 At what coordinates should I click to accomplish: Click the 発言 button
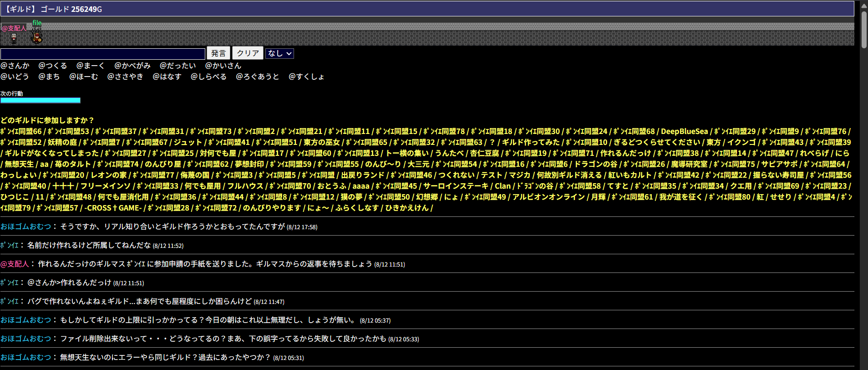(218, 53)
